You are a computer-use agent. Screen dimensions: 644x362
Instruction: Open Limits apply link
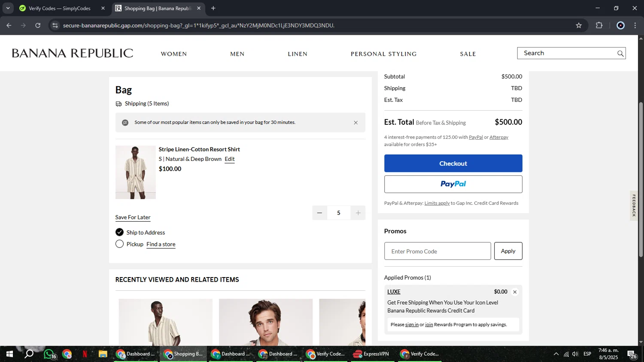(437, 203)
